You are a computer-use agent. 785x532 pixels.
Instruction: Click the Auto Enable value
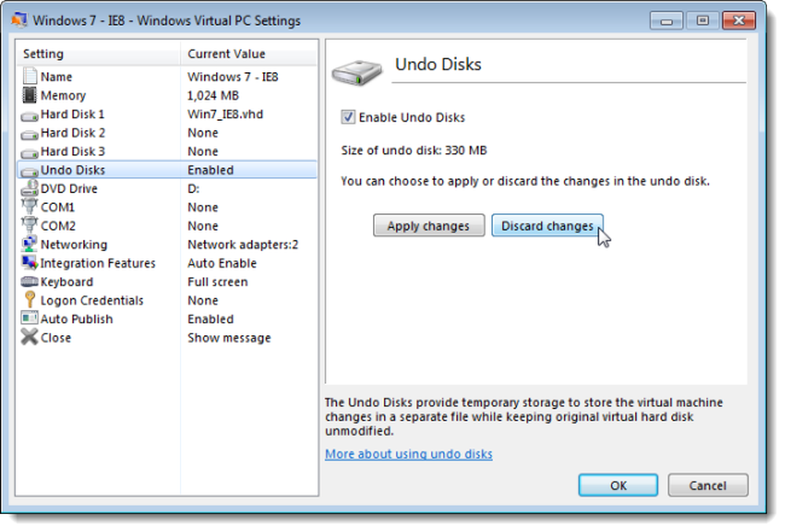[222, 263]
